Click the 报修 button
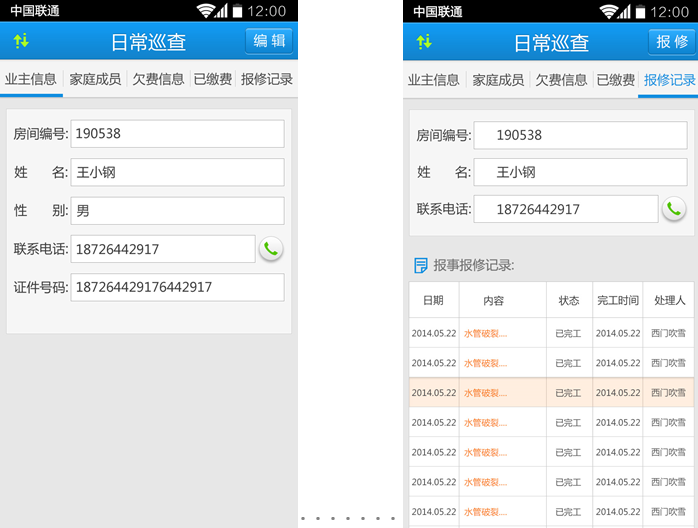This screenshot has width=698, height=528. (672, 42)
